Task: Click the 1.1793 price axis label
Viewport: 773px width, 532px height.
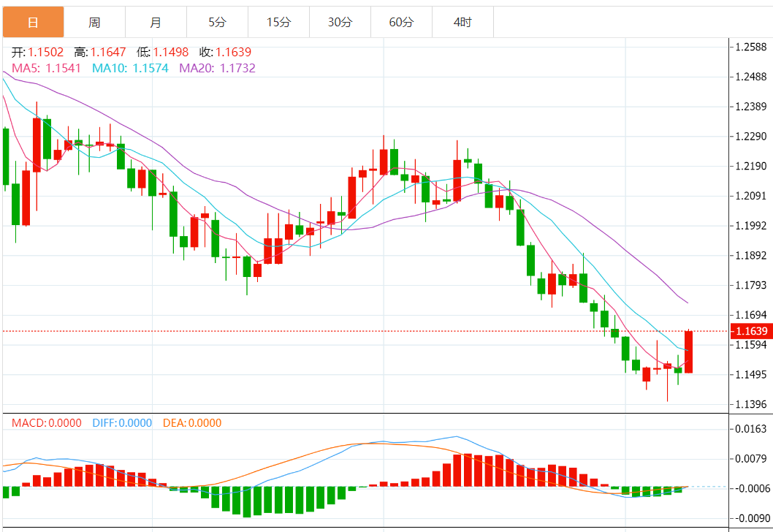Action: coord(751,286)
